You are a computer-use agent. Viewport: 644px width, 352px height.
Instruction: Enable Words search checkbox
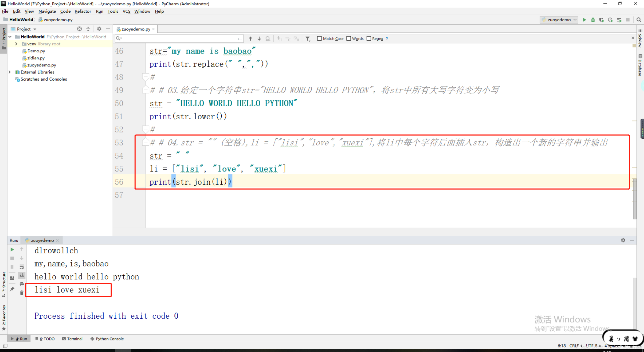pos(349,38)
